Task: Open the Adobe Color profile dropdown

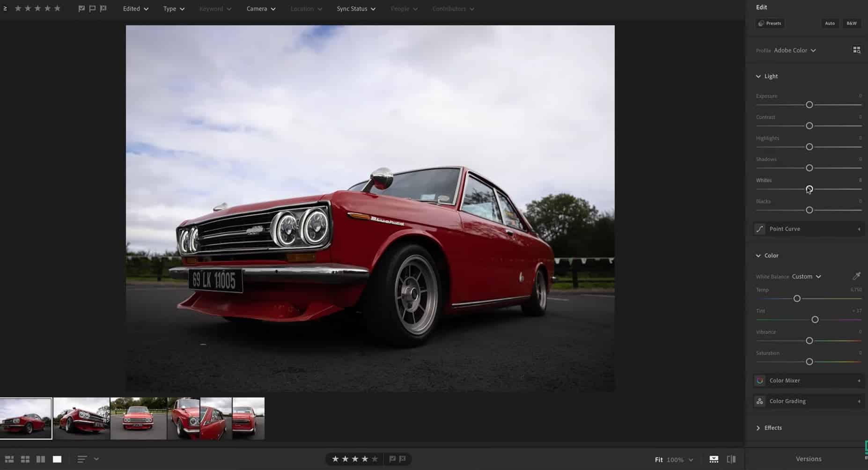Action: (x=794, y=50)
